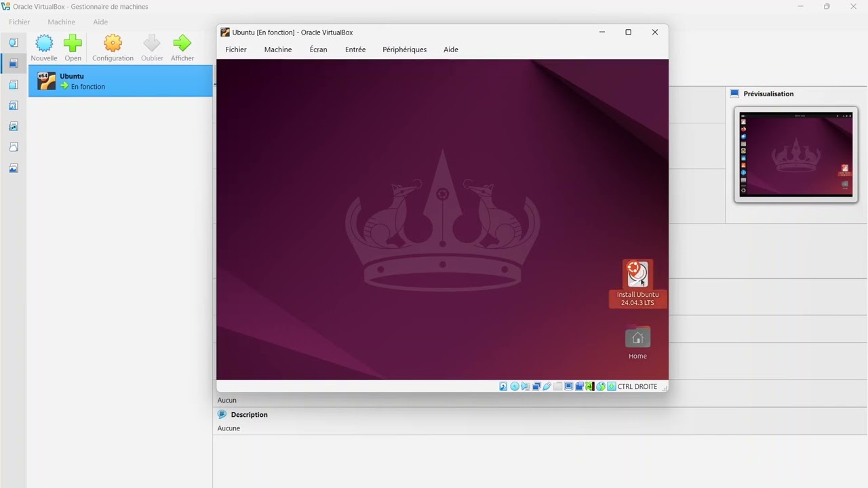868x488 pixels.
Task: Click the 'Aucune' text under Description
Action: coord(229,428)
